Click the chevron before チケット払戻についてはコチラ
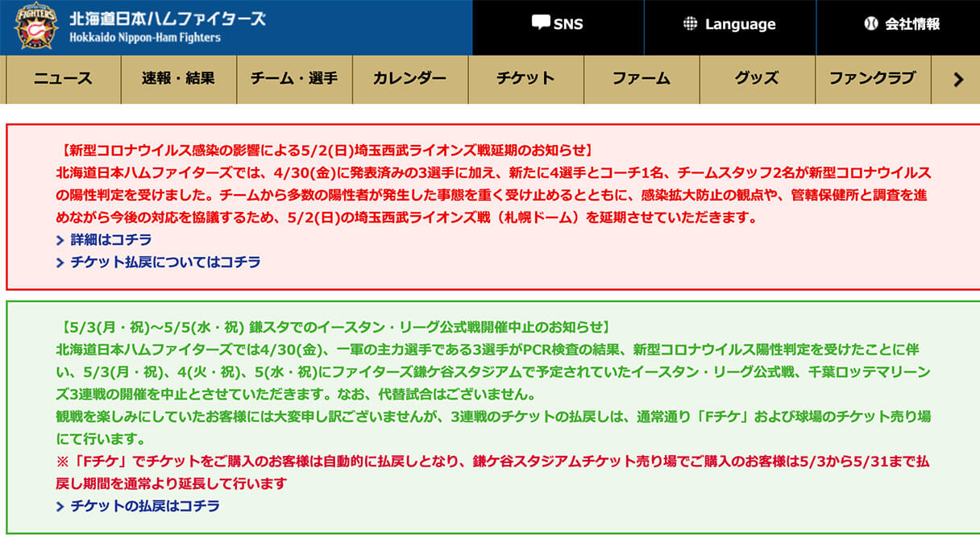 click(60, 263)
